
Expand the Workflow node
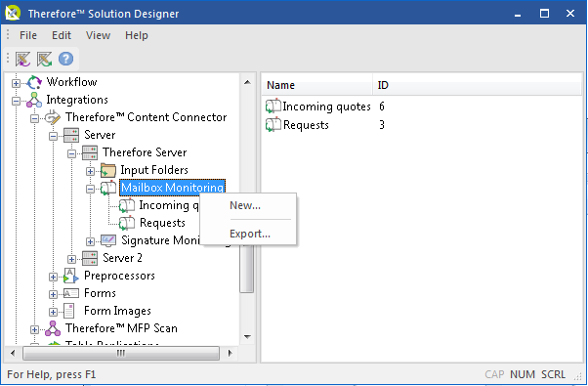click(x=16, y=83)
